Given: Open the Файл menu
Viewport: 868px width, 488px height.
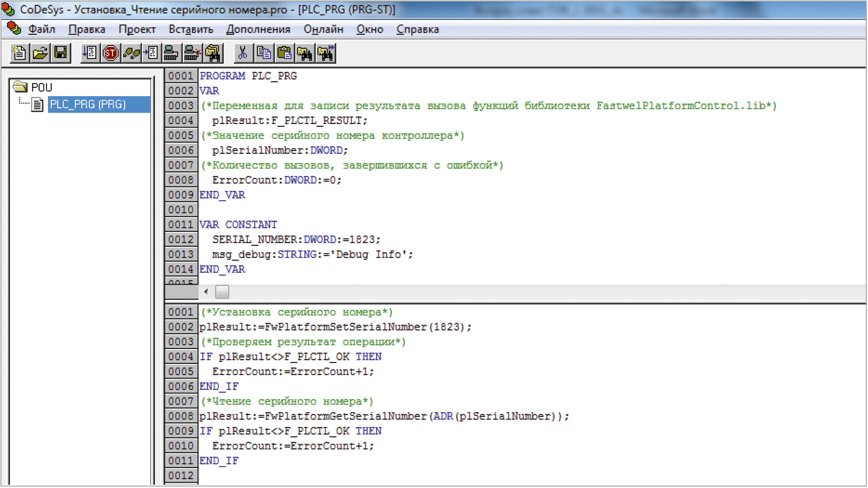Looking at the screenshot, I should (41, 30).
